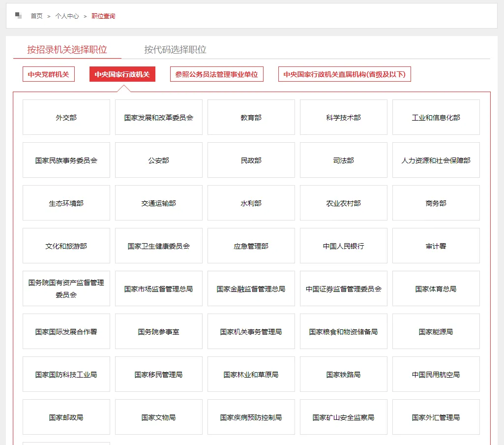Open 国家邮政局
Viewport: 504px width, 445px height.
coord(66,417)
